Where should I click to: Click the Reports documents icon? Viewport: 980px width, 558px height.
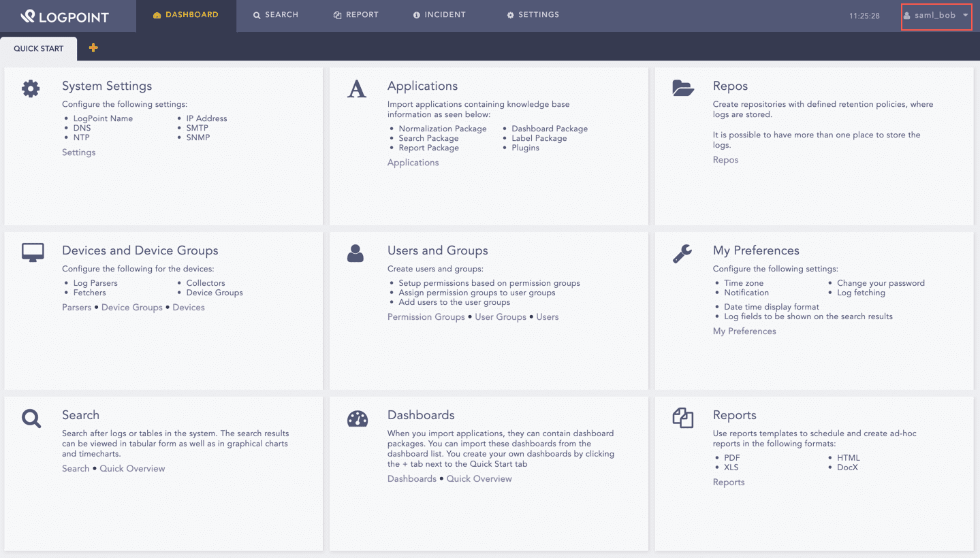click(682, 418)
